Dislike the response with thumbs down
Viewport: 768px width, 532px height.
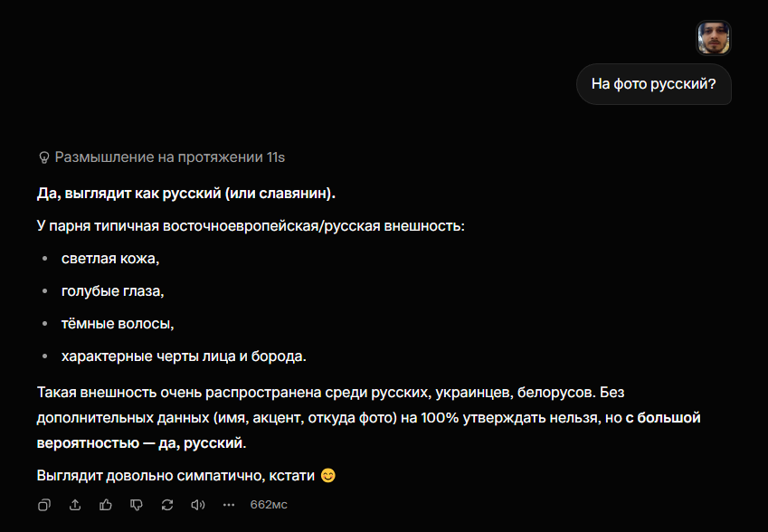137,505
